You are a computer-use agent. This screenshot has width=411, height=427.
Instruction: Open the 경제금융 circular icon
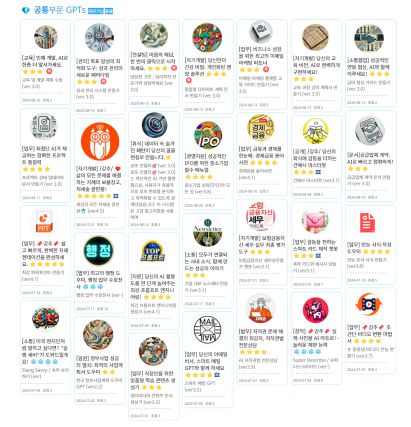[x=261, y=128]
